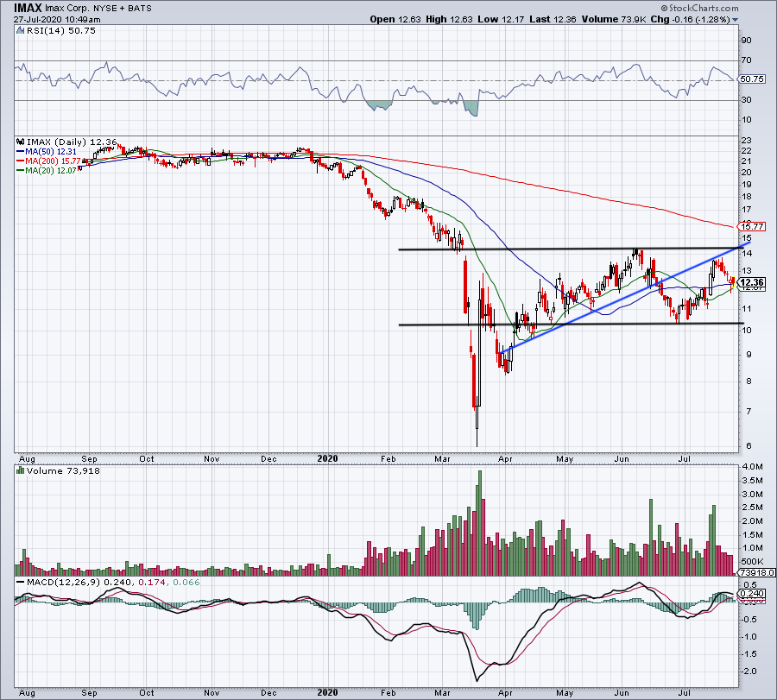Click the '23' price axis label

746,140
